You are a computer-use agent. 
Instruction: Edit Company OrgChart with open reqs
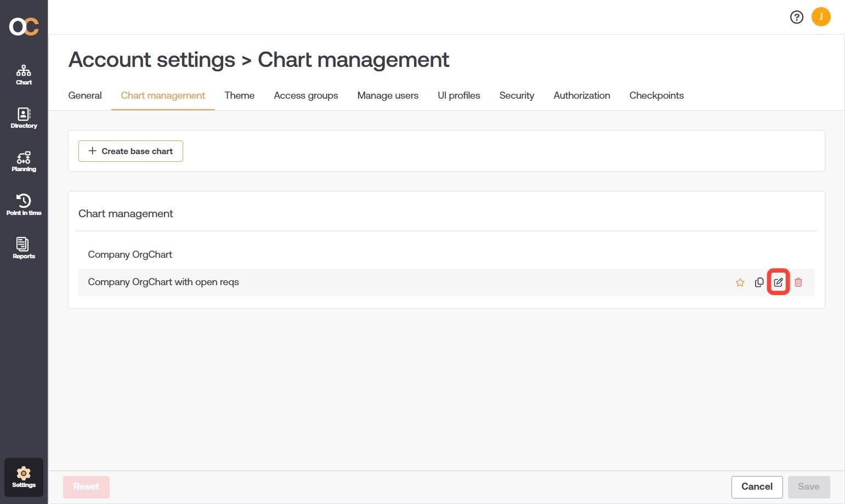coord(778,282)
